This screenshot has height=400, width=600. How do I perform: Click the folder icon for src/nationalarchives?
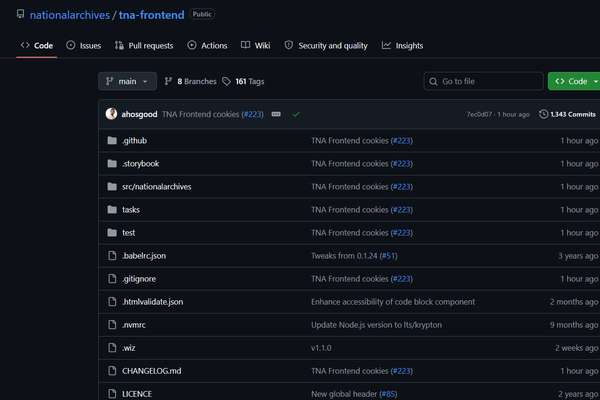click(x=112, y=186)
